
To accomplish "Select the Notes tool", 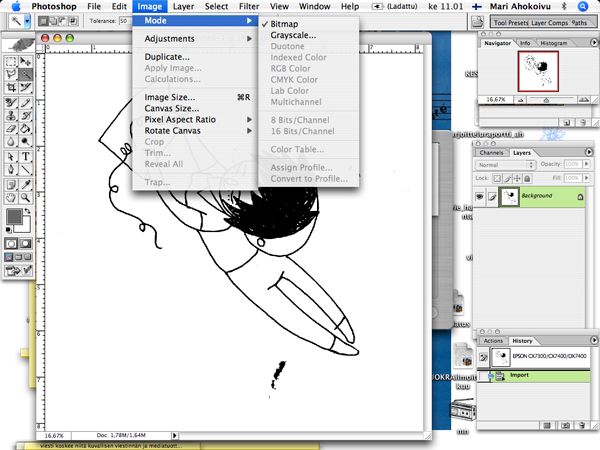I will tap(11, 185).
